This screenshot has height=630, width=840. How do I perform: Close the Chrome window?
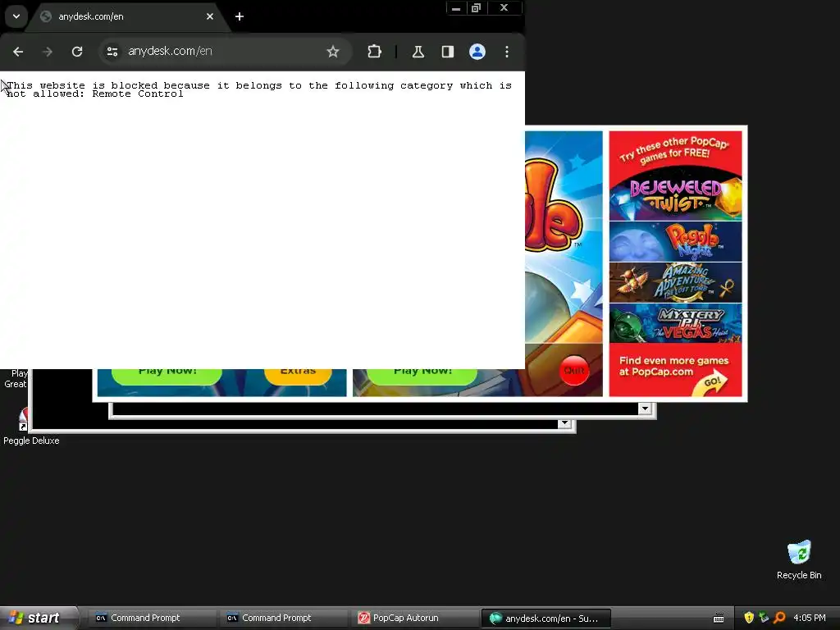coord(504,8)
